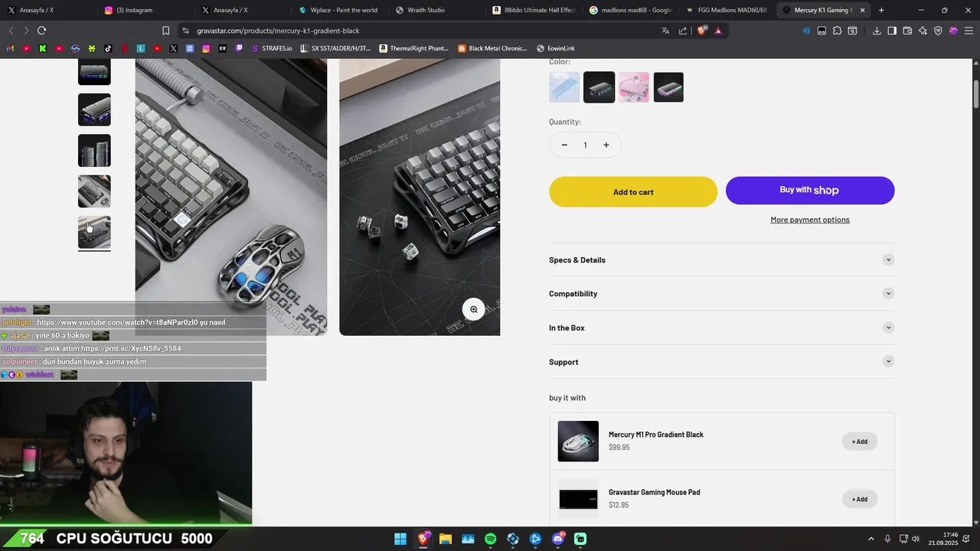Open Leo AI sparkle icon
The height and width of the screenshot is (551, 980).
pyautogui.click(x=923, y=31)
